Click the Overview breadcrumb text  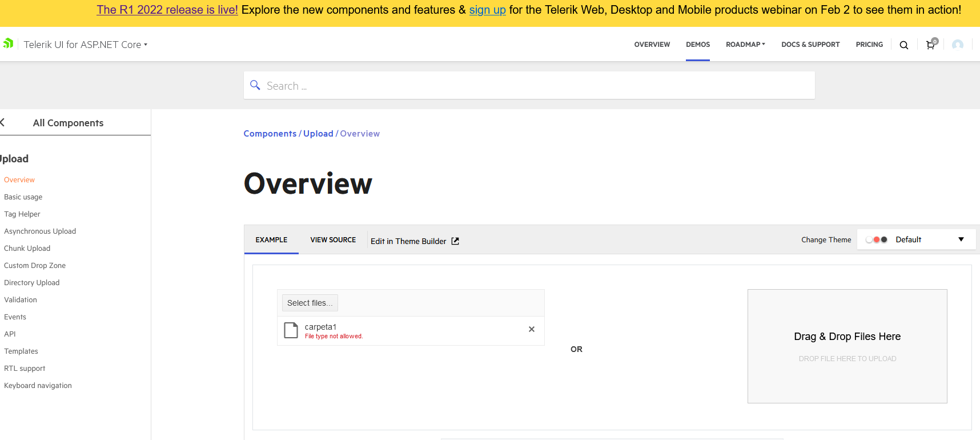pyautogui.click(x=360, y=134)
